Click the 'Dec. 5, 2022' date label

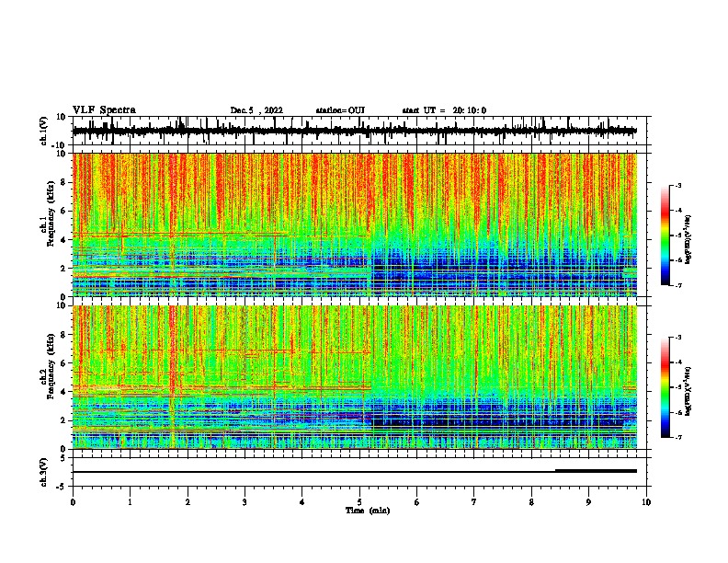click(x=256, y=110)
